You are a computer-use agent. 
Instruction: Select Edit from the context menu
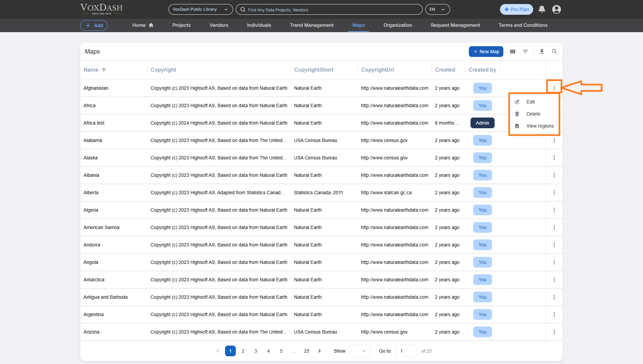pos(530,102)
